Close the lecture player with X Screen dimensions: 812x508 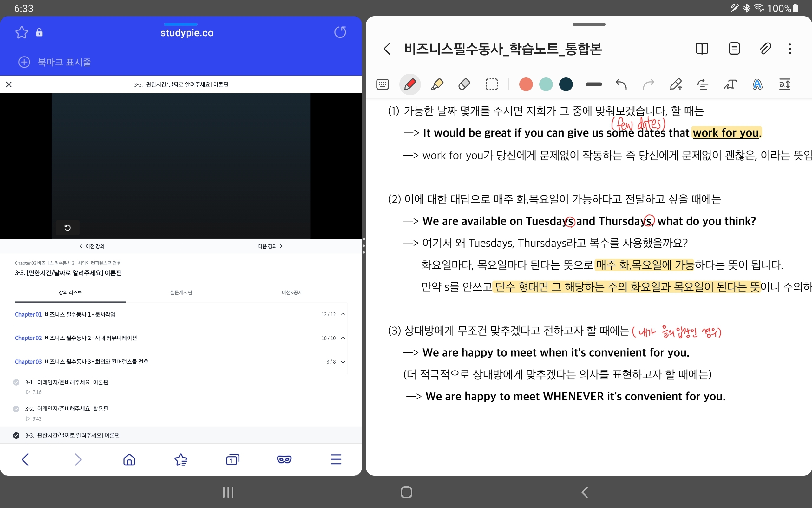coord(9,85)
